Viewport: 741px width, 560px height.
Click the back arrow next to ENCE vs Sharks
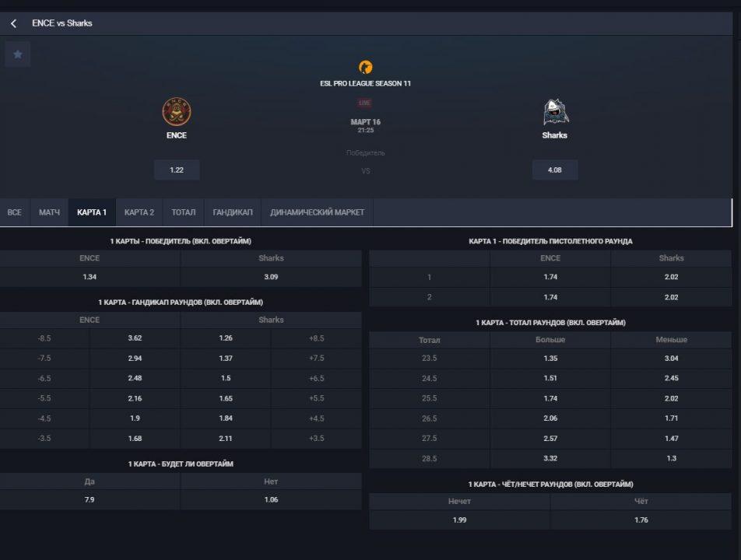13,23
